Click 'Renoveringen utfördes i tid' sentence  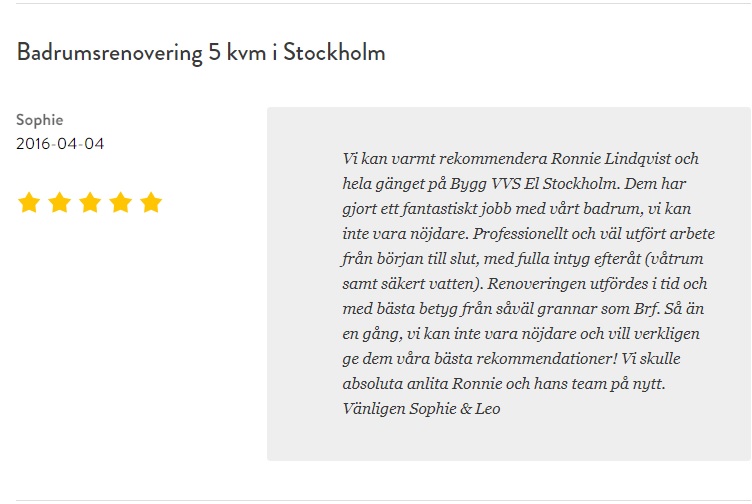click(x=580, y=284)
